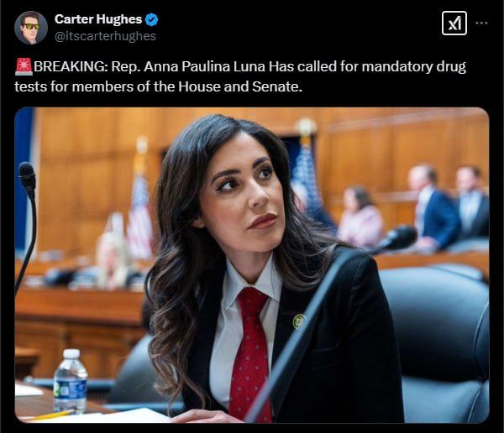Open Carter Hughes' profile avatar
The image size is (504, 433).
(x=31, y=28)
